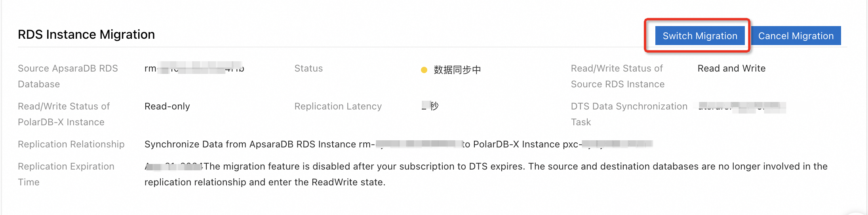
Task: Click the Replication Latency label
Action: click(x=338, y=106)
